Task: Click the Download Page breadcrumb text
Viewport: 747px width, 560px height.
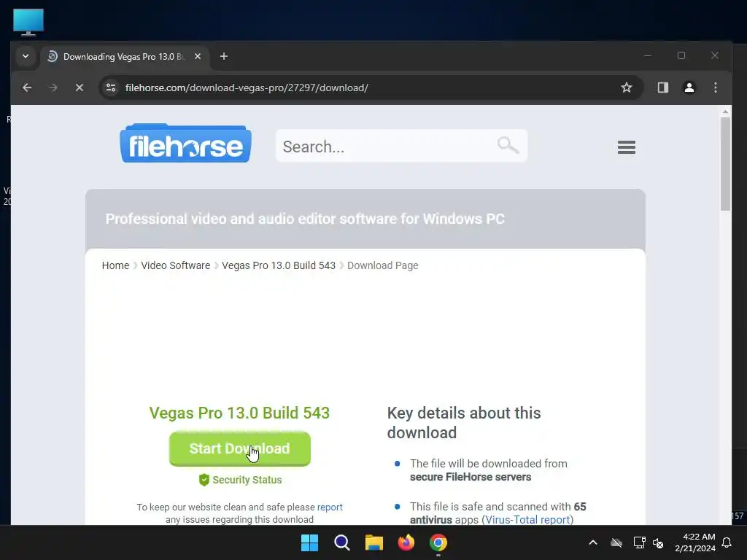Action: (382, 265)
